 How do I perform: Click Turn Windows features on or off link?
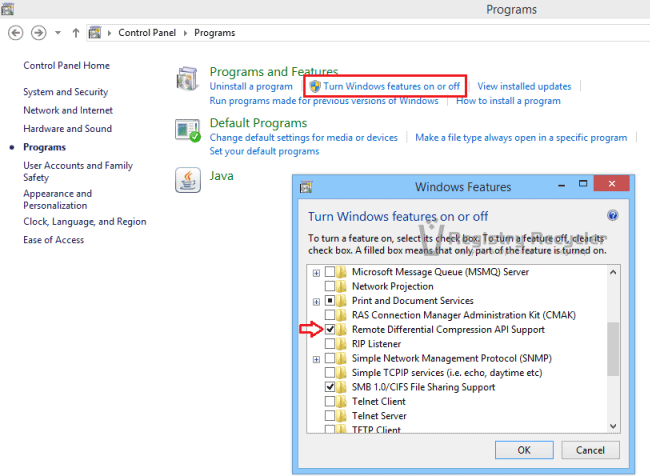tap(391, 86)
